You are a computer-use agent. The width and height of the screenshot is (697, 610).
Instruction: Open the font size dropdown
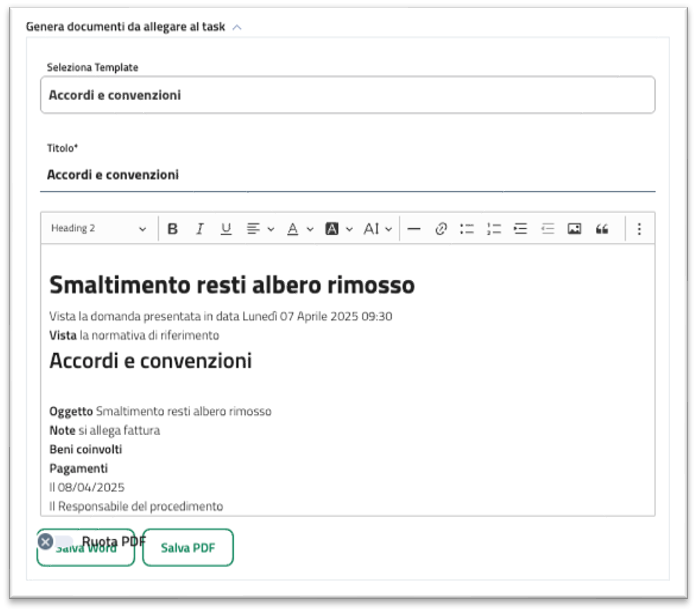[377, 229]
